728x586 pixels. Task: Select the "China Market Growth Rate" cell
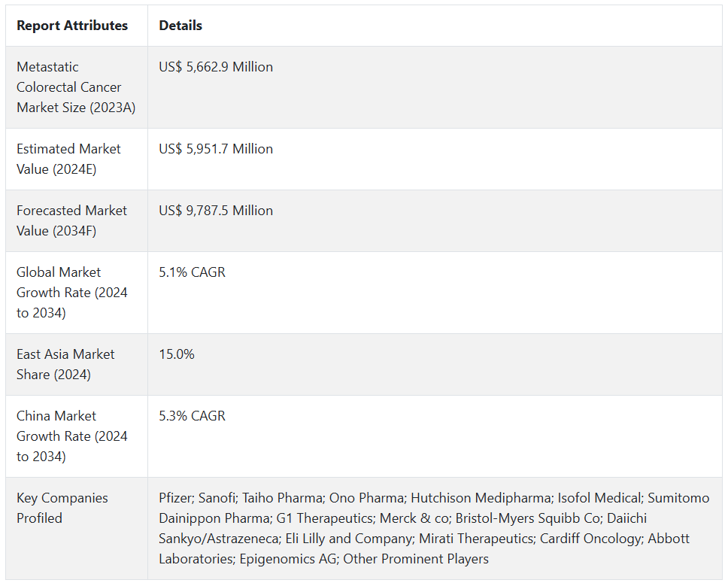[x=72, y=436]
